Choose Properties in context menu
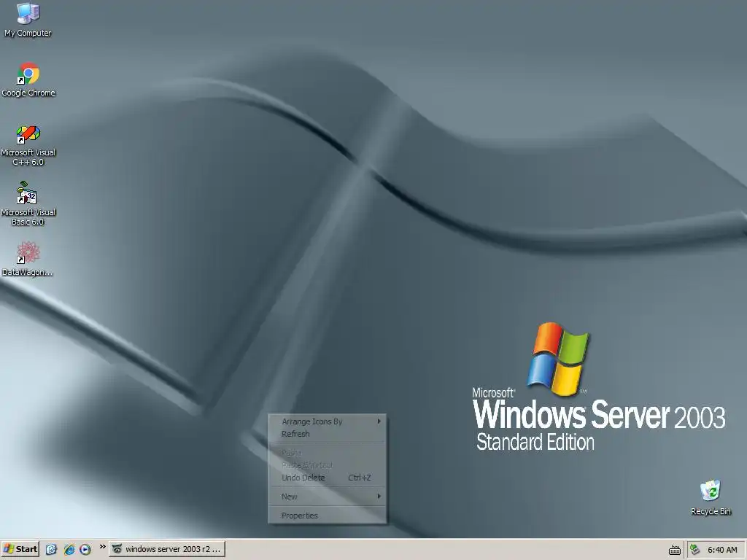747x560 pixels. 328,516
